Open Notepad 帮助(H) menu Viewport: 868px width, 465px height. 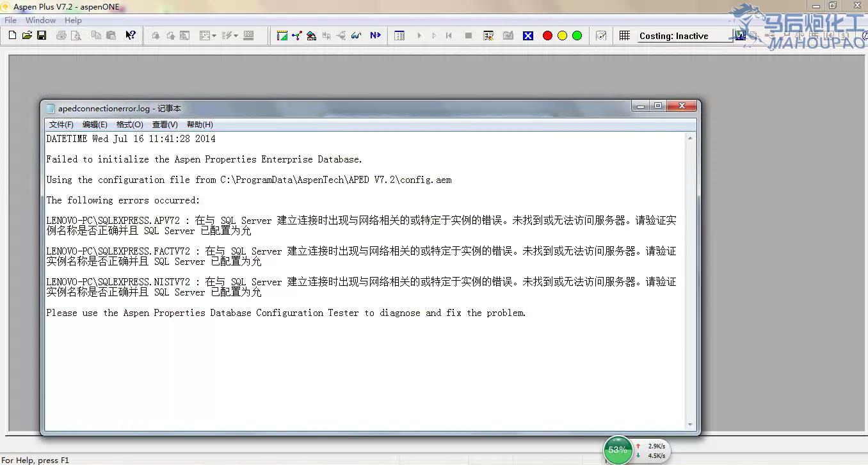(200, 125)
